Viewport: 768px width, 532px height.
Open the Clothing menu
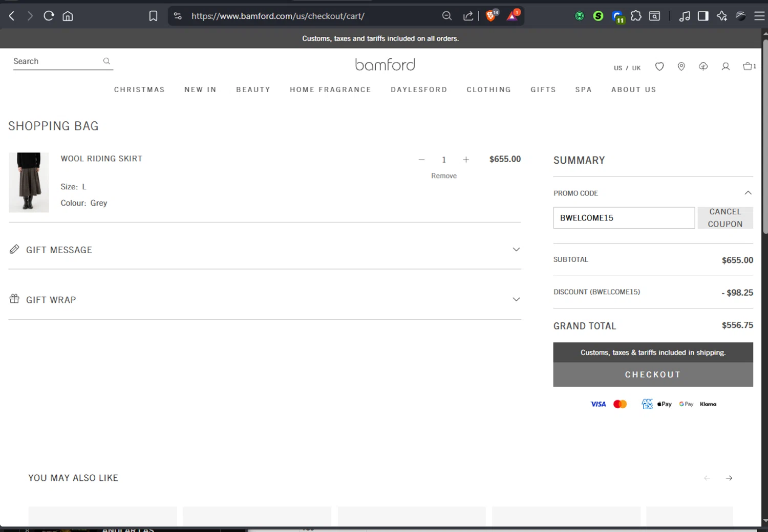pos(488,90)
